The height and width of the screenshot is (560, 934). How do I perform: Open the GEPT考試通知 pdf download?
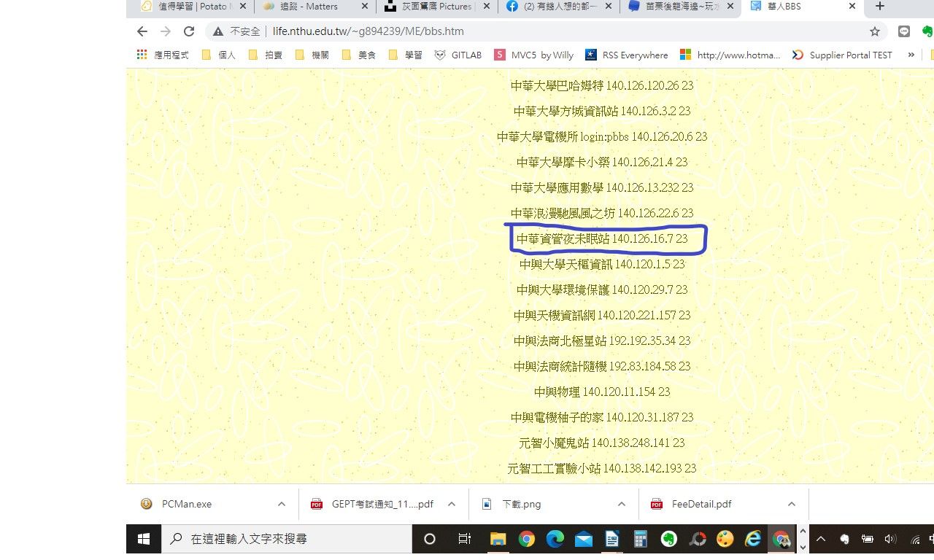[372, 504]
